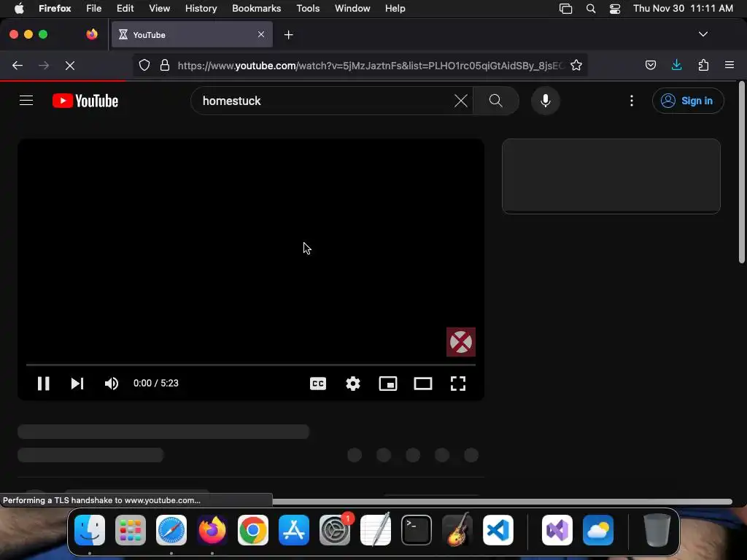Open a new browser tab
The image size is (747, 560).
click(288, 35)
